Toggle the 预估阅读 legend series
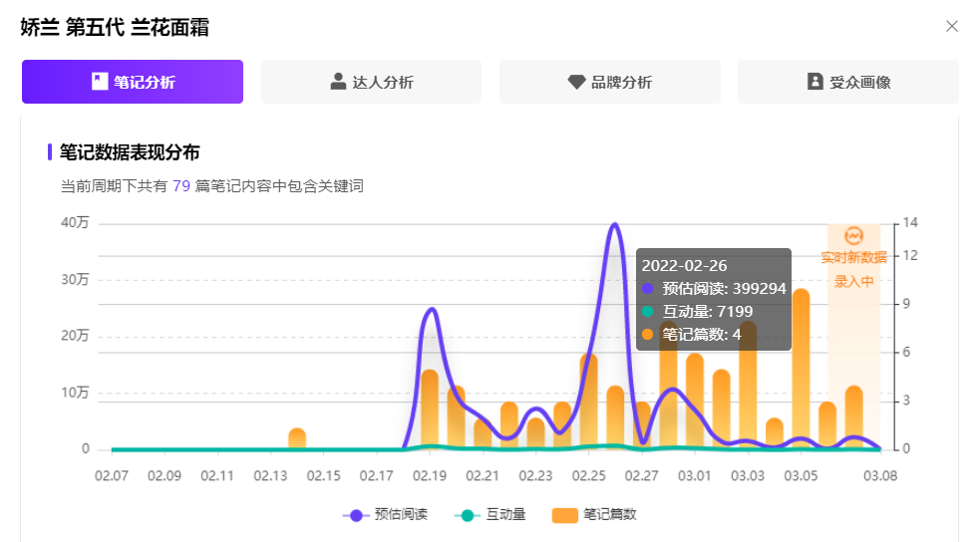 pyautogui.click(x=386, y=515)
